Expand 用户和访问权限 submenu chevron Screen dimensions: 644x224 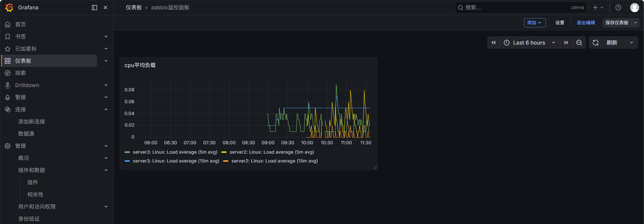point(106,207)
